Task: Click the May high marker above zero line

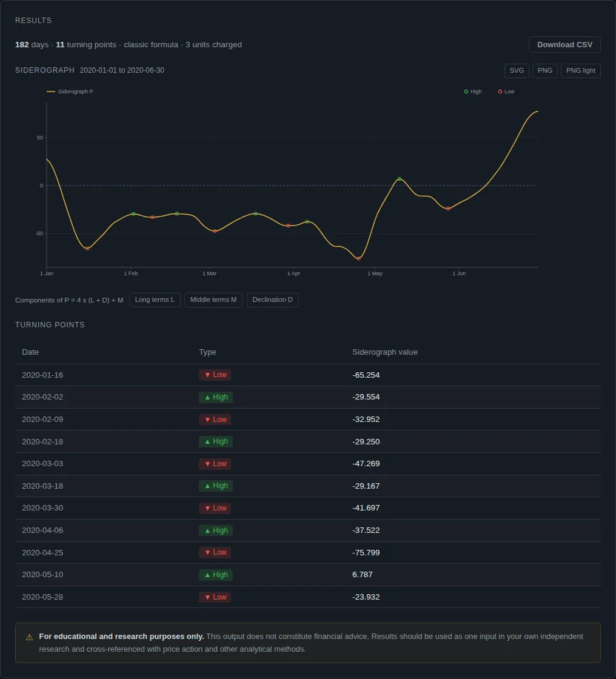Action: [400, 179]
